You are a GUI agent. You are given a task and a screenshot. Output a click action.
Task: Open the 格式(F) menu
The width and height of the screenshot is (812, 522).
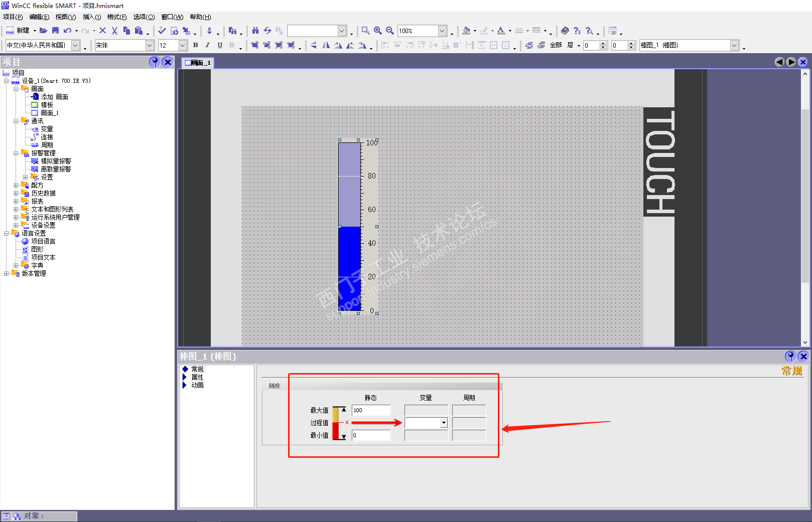tap(117, 17)
